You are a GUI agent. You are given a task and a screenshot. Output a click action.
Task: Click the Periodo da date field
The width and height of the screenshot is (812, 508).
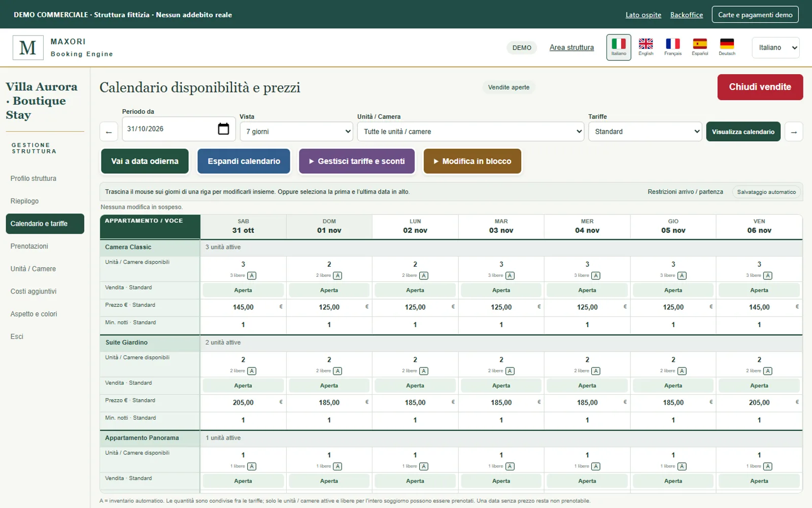(x=178, y=129)
